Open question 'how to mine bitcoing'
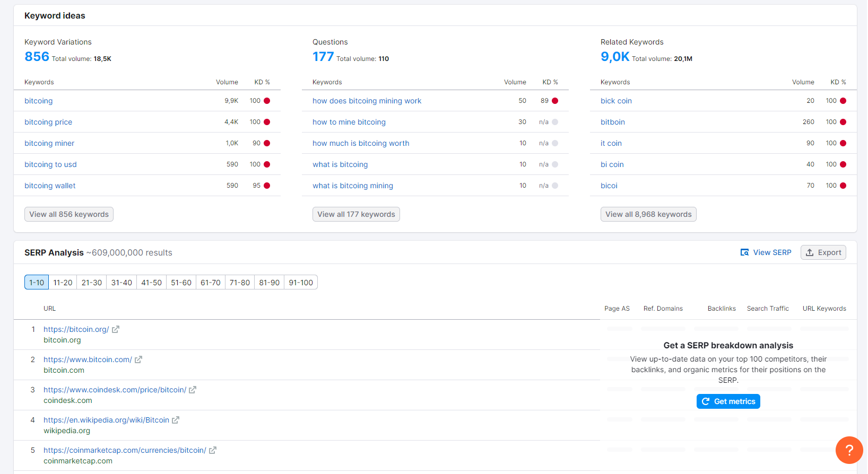The width and height of the screenshot is (868, 474). (x=349, y=122)
